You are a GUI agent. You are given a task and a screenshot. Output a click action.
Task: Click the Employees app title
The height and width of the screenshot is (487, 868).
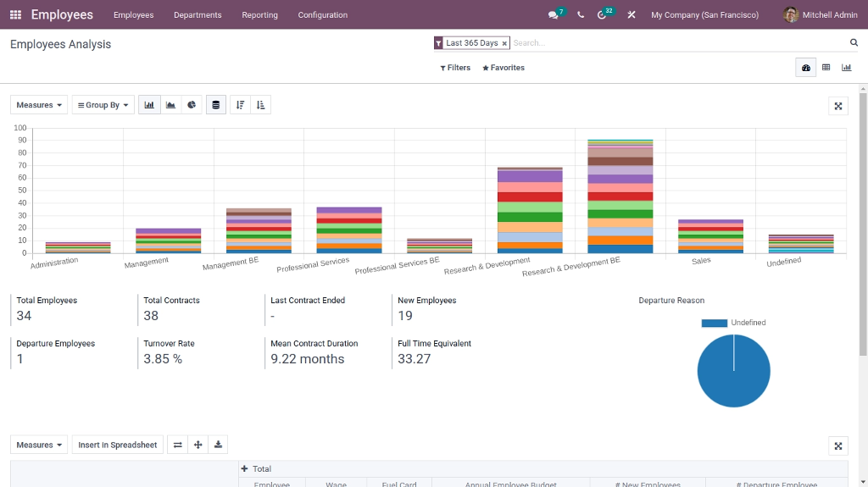tap(62, 15)
